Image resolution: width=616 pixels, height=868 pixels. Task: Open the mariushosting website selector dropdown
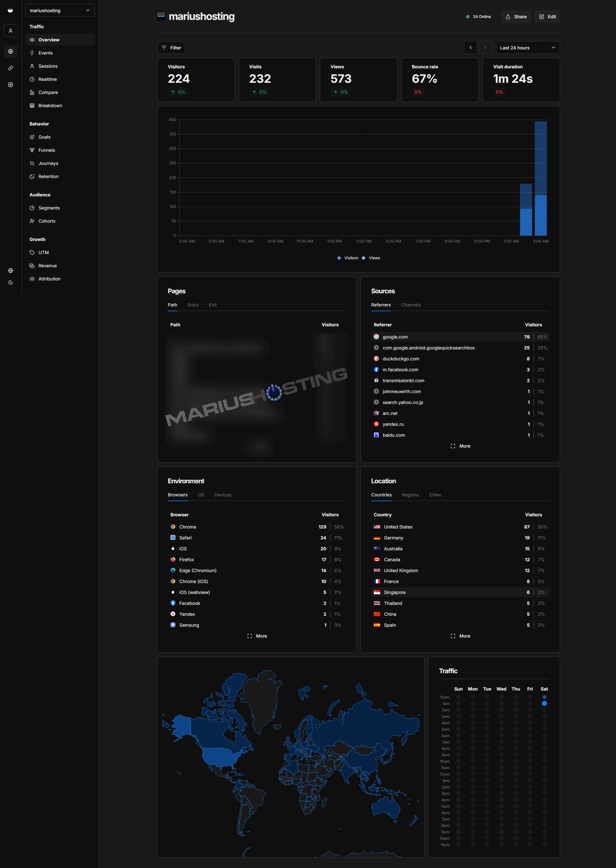click(x=60, y=11)
